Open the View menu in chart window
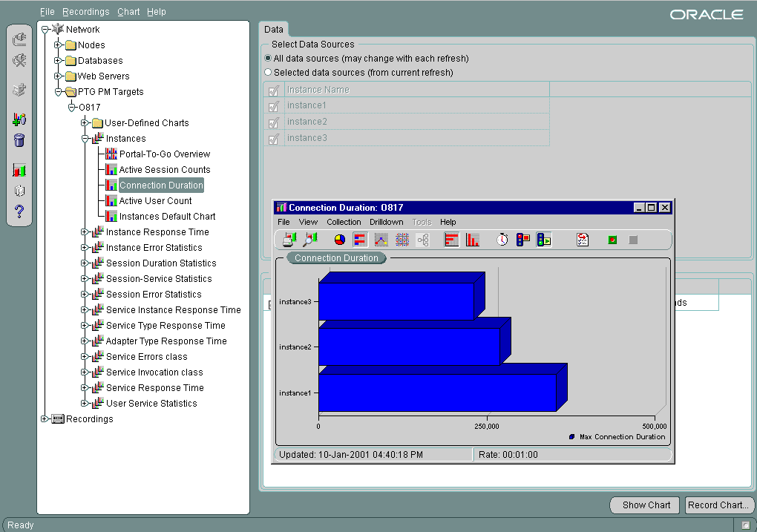The image size is (757, 532). pyautogui.click(x=308, y=222)
